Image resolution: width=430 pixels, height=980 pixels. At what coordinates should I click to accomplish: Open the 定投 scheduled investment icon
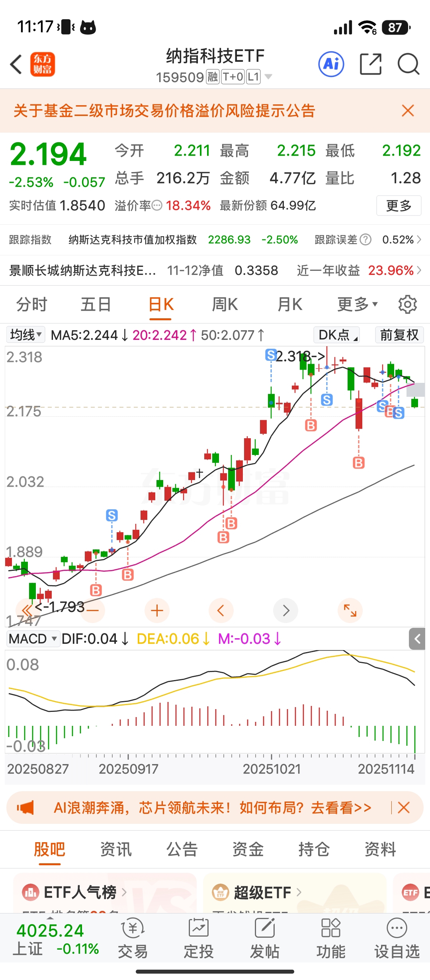tap(199, 938)
